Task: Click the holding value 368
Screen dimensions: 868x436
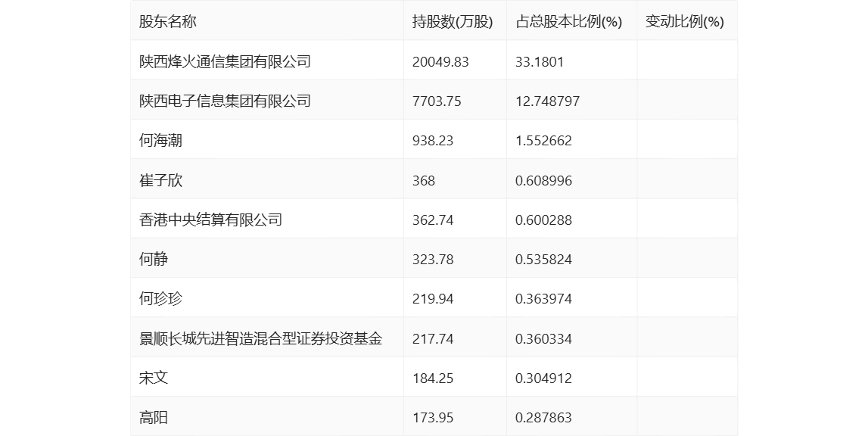Action: [x=424, y=181]
